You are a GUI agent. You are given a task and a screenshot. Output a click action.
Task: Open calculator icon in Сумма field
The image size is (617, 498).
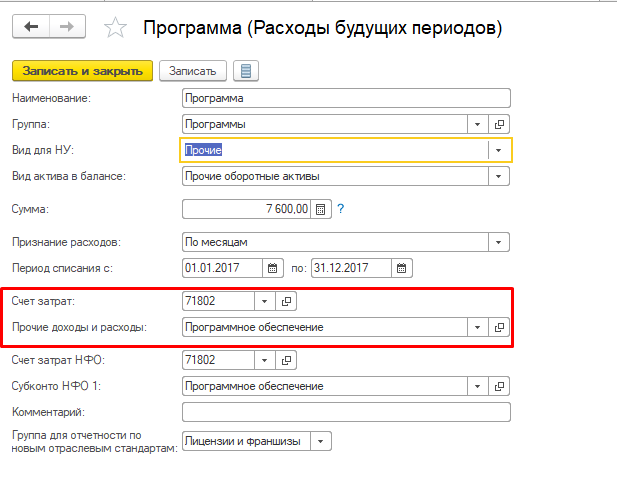(x=320, y=209)
